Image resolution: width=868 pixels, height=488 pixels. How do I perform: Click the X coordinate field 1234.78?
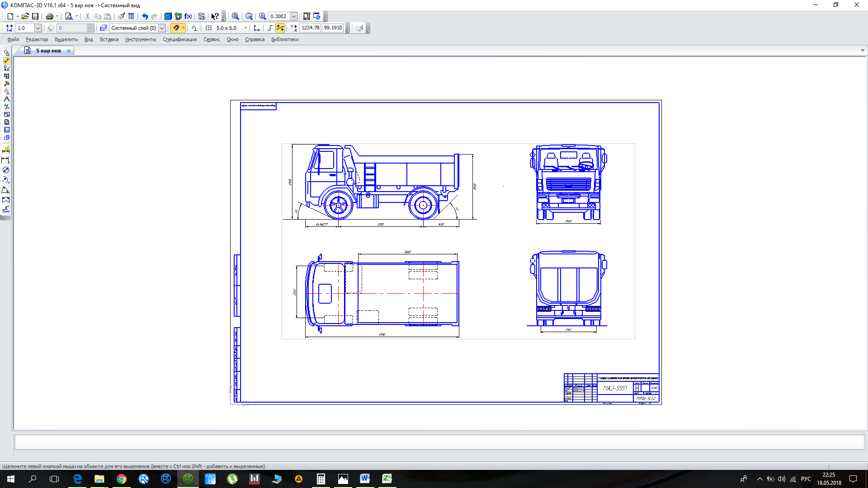[x=310, y=28]
